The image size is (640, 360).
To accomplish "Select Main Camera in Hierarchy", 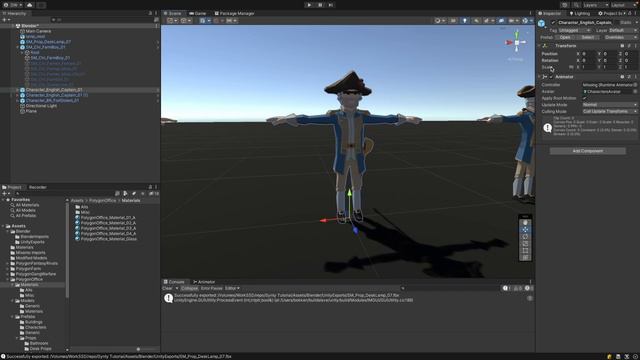I will click(x=38, y=31).
